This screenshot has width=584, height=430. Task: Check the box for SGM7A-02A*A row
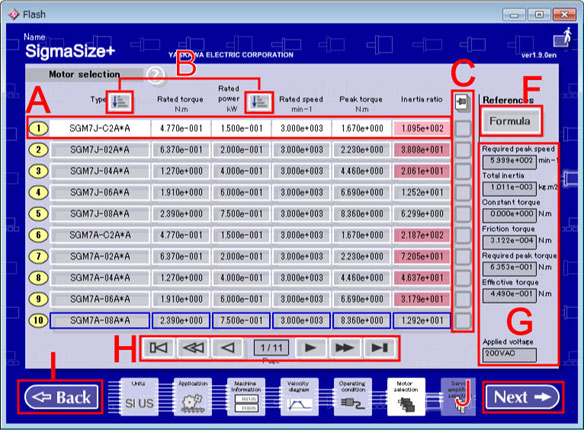point(463,257)
